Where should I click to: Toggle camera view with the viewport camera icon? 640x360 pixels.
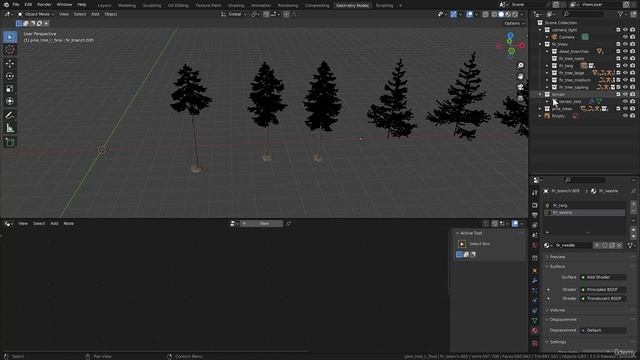[520, 87]
